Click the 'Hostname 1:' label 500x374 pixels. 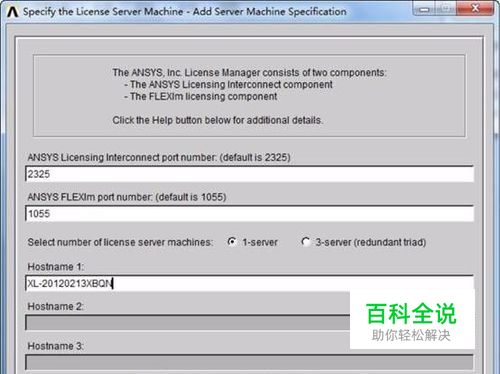pos(55,267)
